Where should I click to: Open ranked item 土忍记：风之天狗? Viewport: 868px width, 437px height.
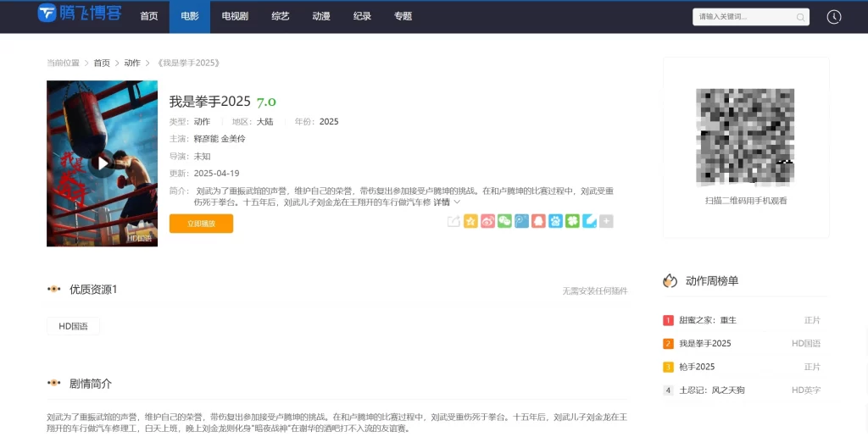(712, 390)
